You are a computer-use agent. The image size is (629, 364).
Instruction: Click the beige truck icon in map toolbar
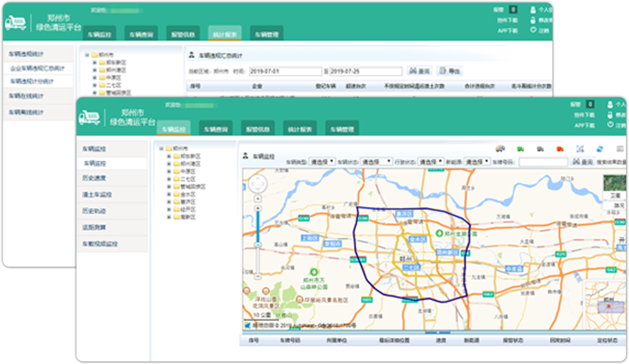point(500,149)
